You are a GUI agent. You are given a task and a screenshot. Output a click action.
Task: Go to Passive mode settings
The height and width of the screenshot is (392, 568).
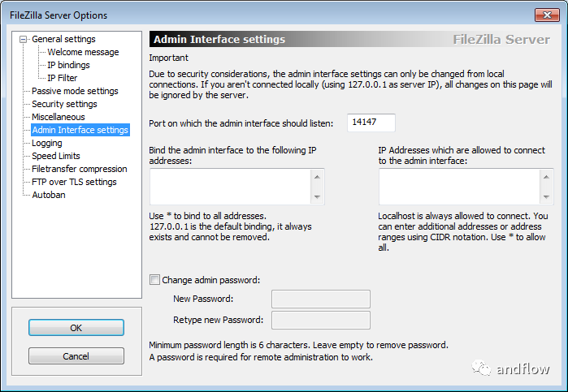coord(75,91)
